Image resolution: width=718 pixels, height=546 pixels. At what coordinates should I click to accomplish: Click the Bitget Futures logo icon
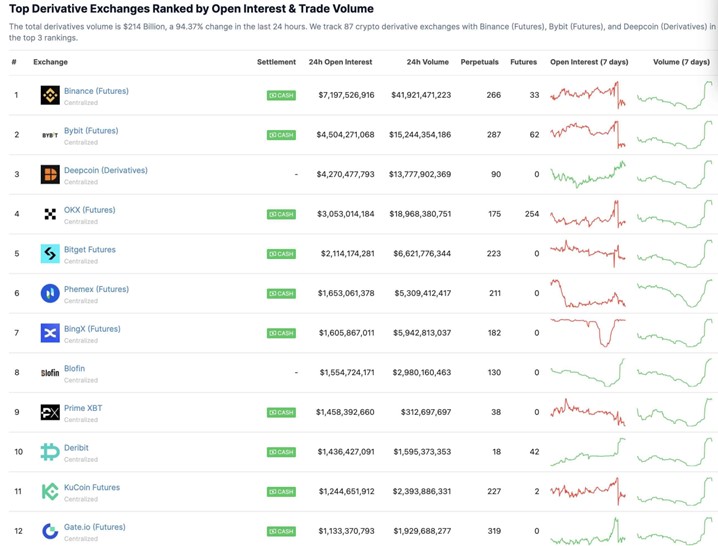point(49,254)
